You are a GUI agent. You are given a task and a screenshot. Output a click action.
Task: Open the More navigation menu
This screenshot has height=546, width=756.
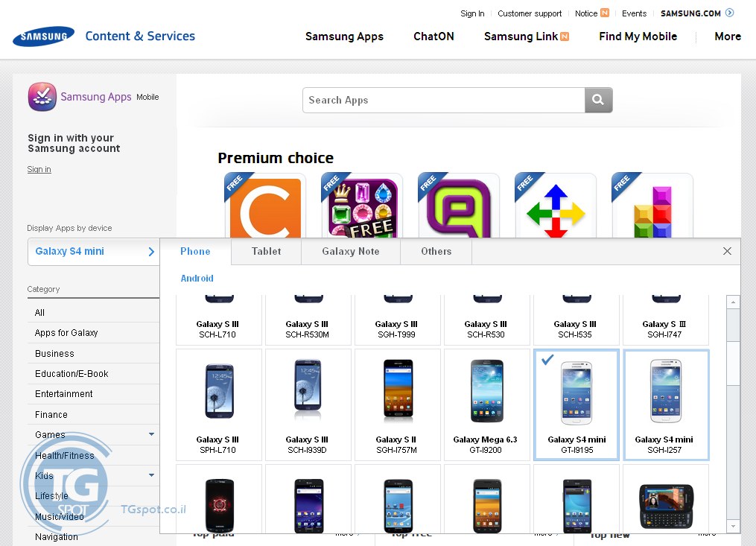[x=728, y=36]
